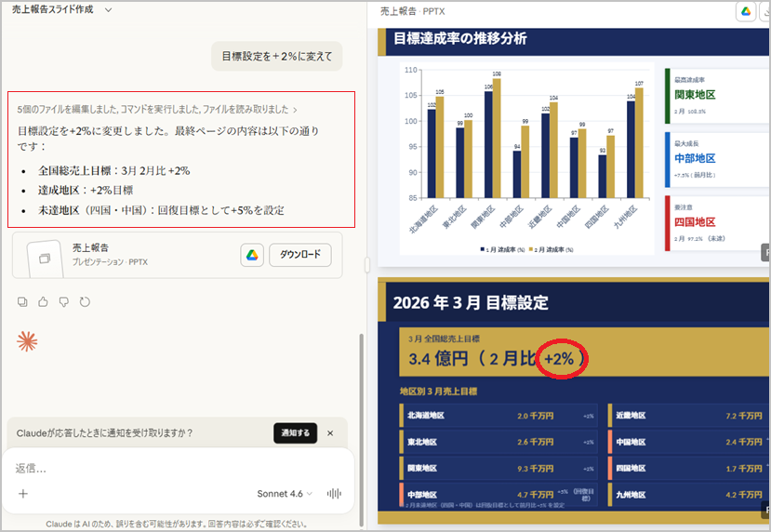The height and width of the screenshot is (532, 771).
Task: Copy the response with the copy icon
Action: (x=23, y=301)
